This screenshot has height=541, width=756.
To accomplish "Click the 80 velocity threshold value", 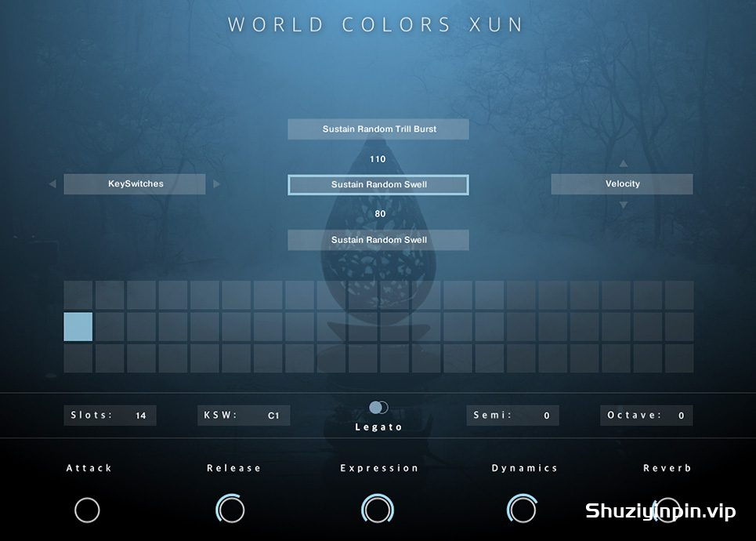I will pos(380,214).
